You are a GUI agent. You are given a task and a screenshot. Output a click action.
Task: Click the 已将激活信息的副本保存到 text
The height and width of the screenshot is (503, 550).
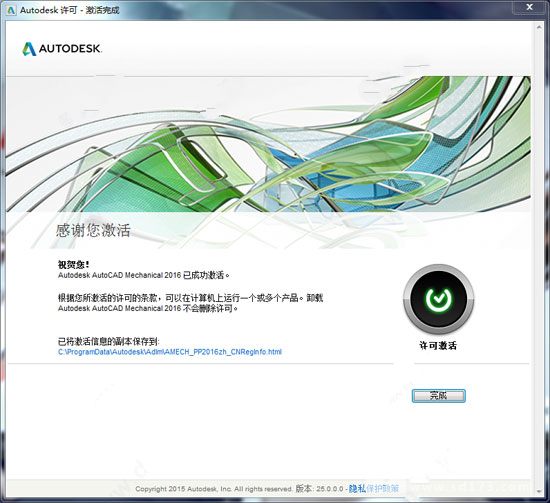point(109,341)
